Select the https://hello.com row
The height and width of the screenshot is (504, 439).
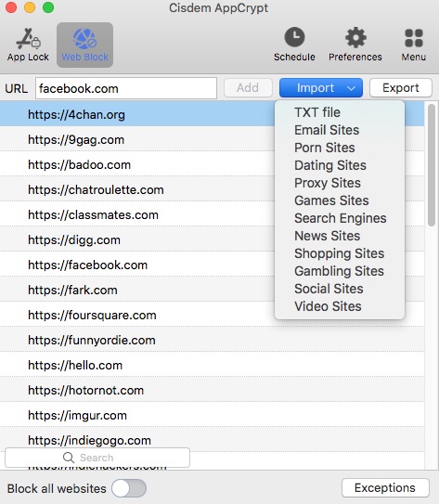(x=212, y=365)
